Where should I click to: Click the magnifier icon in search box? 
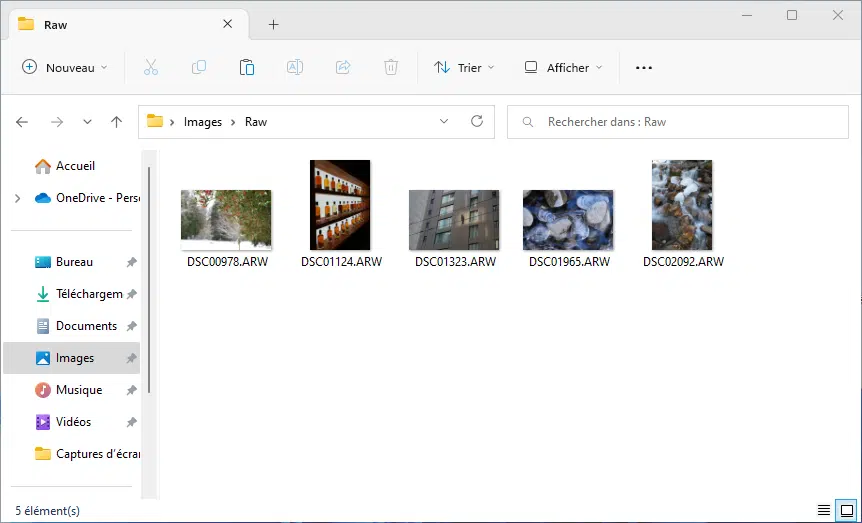coord(528,122)
